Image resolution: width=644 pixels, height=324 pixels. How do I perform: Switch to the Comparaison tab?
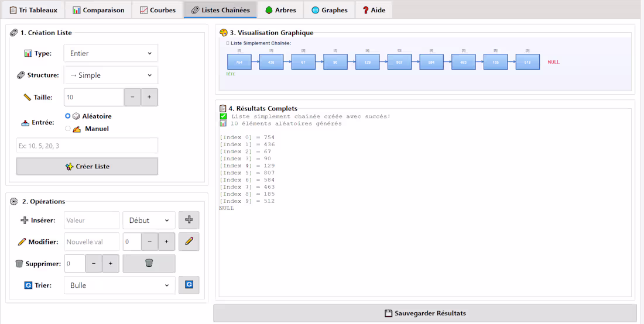tap(98, 10)
